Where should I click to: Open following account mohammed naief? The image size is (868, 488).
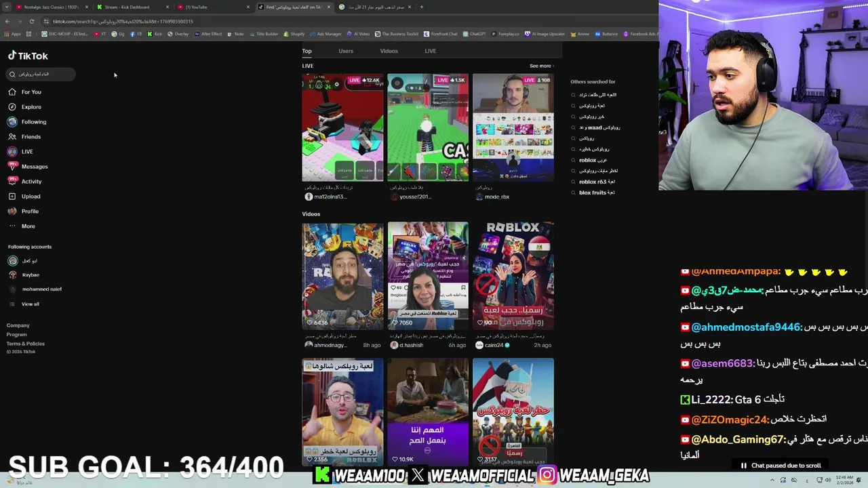tap(35, 289)
